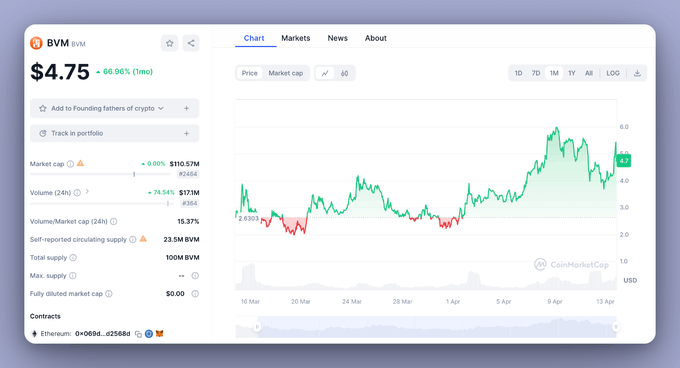The width and height of the screenshot is (680, 368).
Task: Click the blue explorer icon beside contract address
Action: (x=149, y=334)
